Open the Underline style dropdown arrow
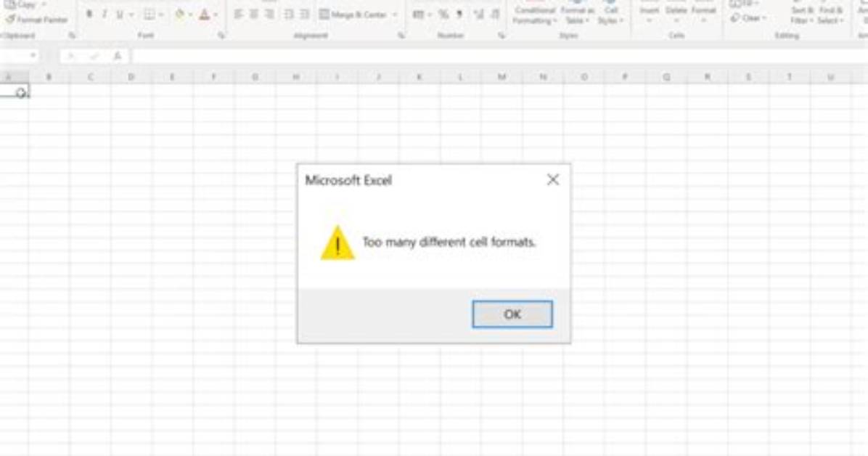The width and height of the screenshot is (868, 456). 132,15
